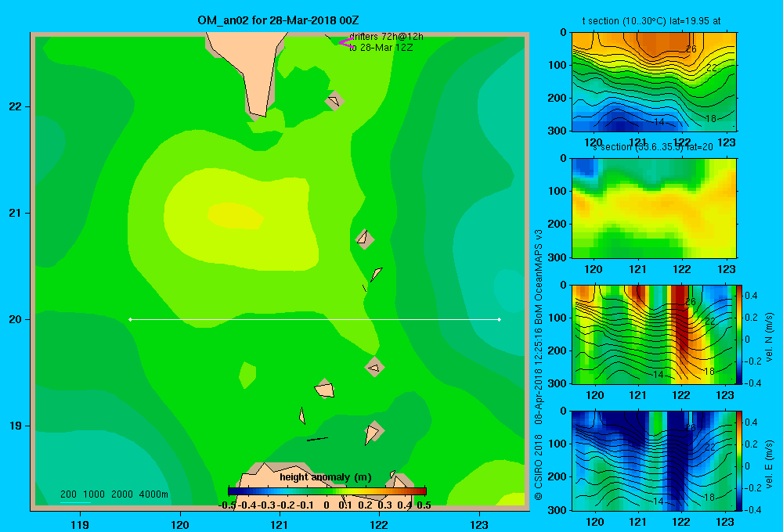Click longitude 121 under the vel. E section
The image size is (783, 532).
click(x=637, y=522)
